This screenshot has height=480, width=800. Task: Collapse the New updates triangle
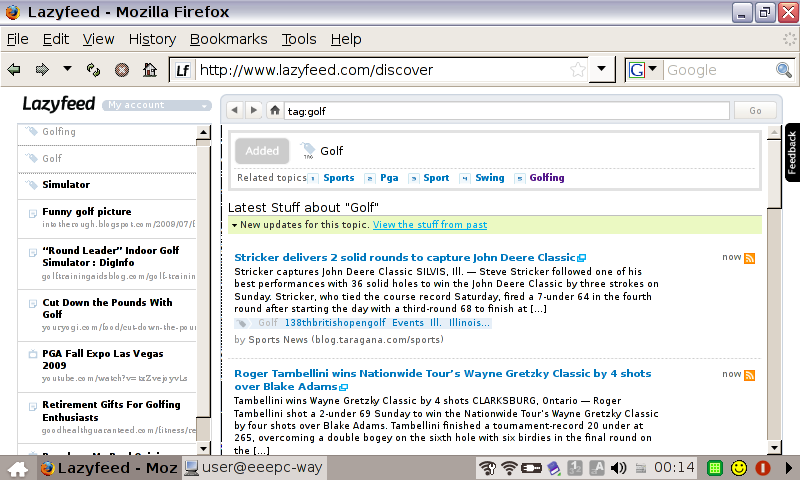(x=234, y=225)
